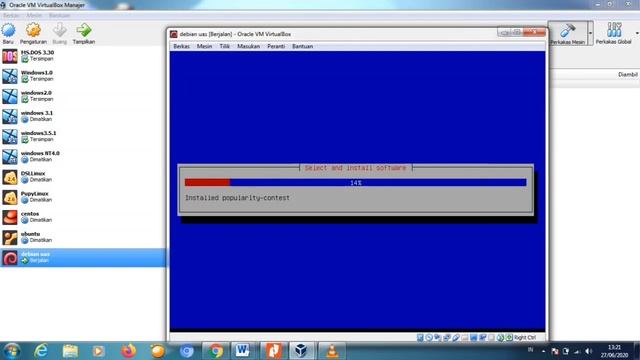Select the windows2.0 virtual machine
640x360 pixels.
pyautogui.click(x=83, y=96)
